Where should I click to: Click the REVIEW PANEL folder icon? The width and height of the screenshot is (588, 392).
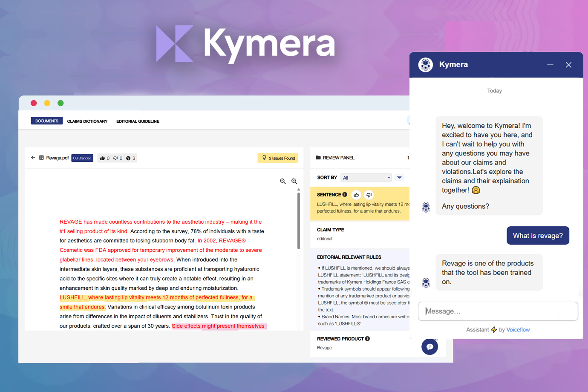(318, 158)
